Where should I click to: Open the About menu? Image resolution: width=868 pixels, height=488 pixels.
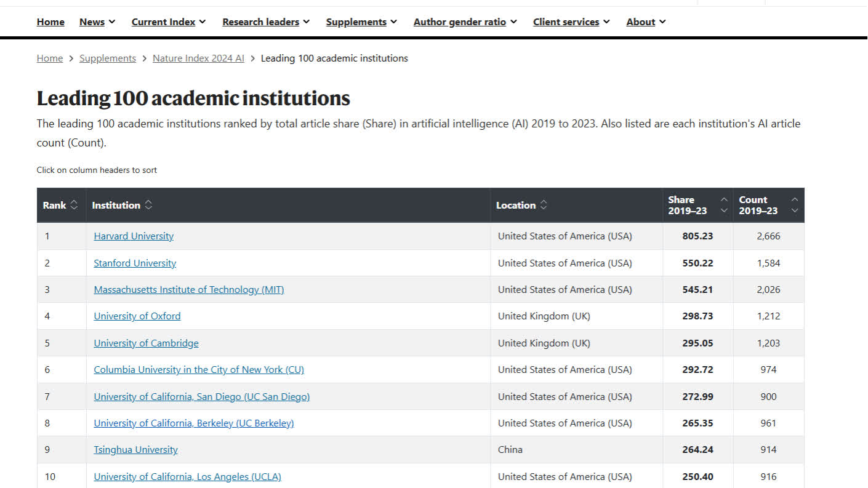coord(646,22)
